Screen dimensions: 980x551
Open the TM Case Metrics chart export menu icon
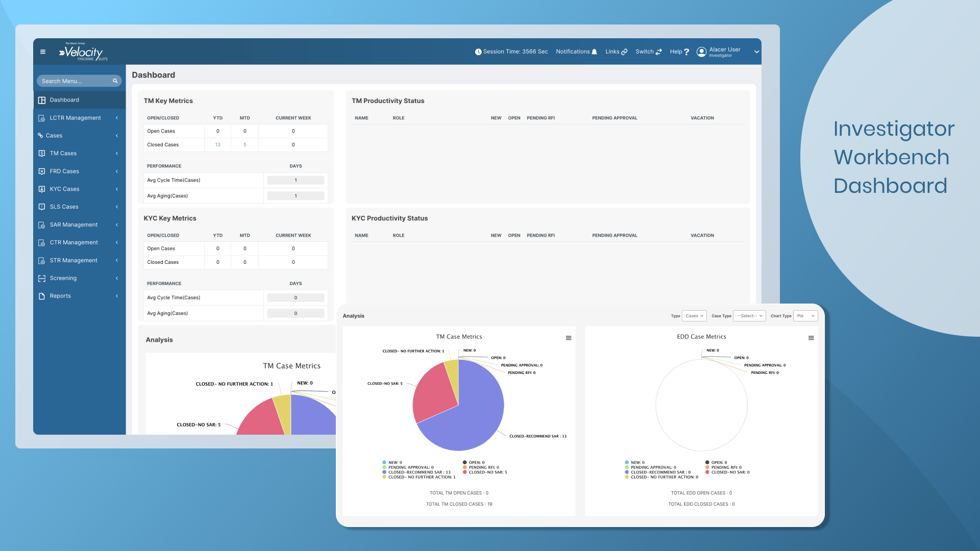pos(568,337)
